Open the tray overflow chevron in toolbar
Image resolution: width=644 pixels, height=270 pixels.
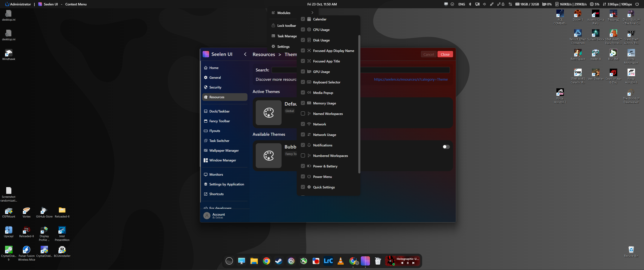point(452,4)
